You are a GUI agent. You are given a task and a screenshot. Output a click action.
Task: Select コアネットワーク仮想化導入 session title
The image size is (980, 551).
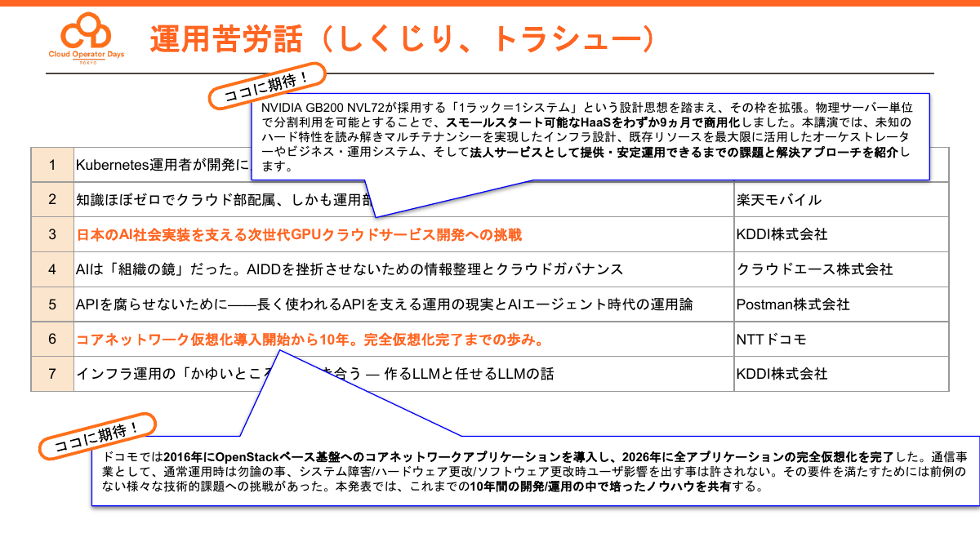pos(310,339)
